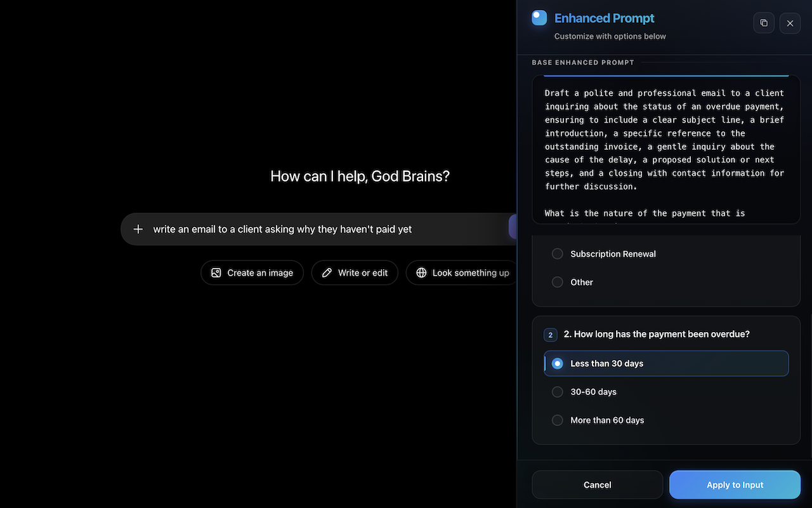
Task: Click the base enhanced prompt text area
Action: [666, 149]
